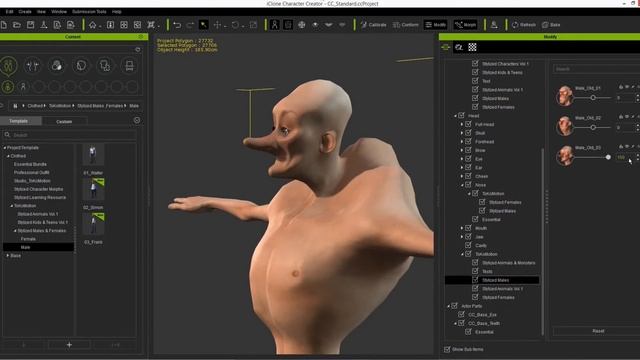
Task: Activate the Rotate object tool
Action: 235,25
